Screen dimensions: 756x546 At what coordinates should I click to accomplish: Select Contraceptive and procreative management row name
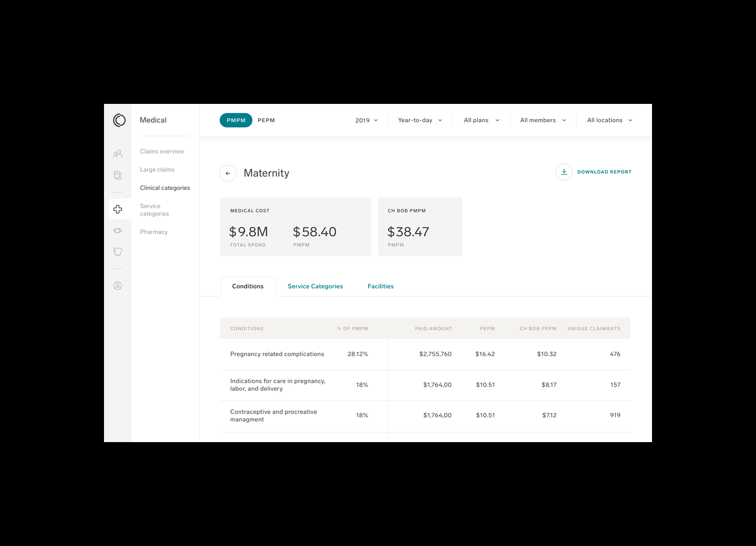tap(273, 416)
